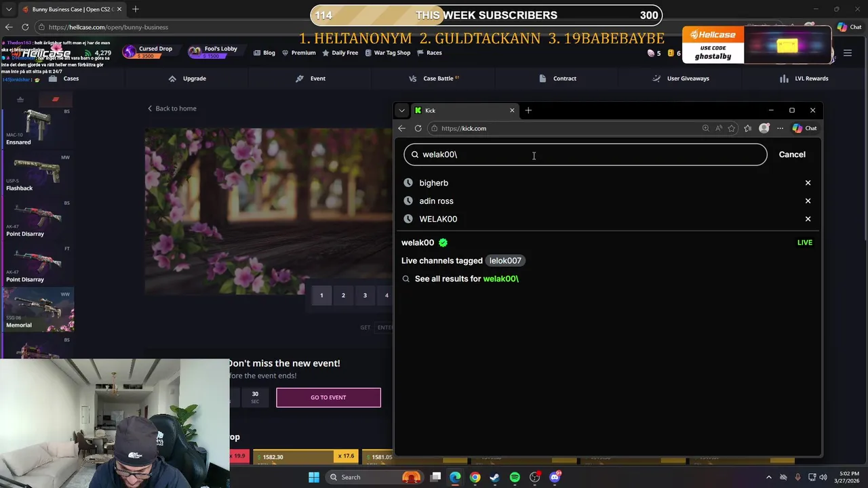The image size is (868, 488).
Task: Open the Kick browser settings ellipsis menu
Action: click(780, 128)
